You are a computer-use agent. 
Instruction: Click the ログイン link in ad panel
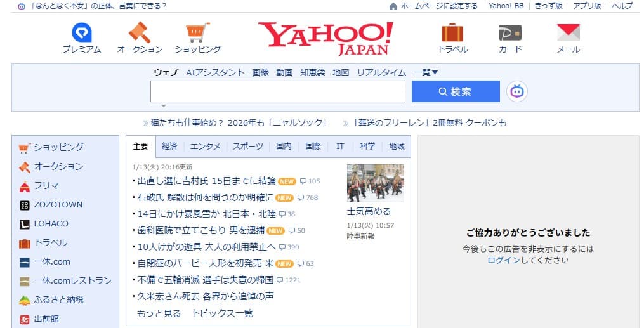(x=504, y=260)
